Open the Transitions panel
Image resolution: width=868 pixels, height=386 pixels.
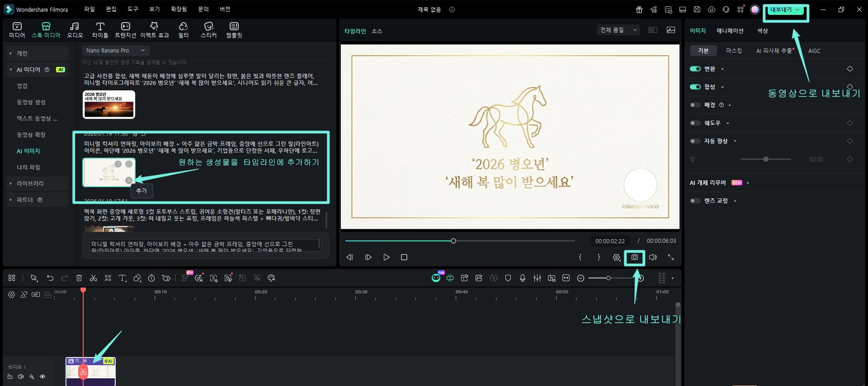point(125,30)
